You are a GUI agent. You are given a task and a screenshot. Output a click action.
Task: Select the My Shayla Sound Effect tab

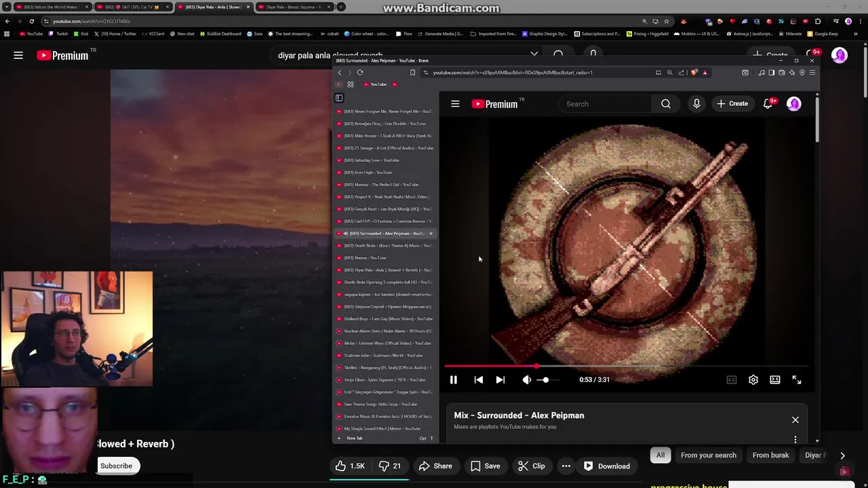pyautogui.click(x=385, y=428)
